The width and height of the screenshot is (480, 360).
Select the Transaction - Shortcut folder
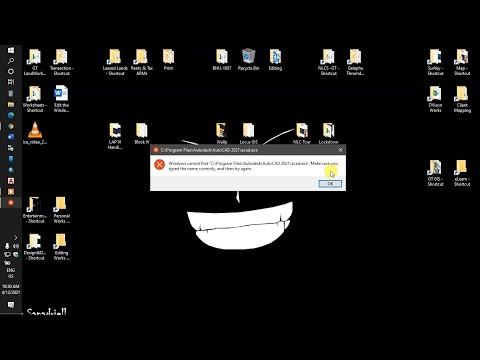(x=61, y=62)
